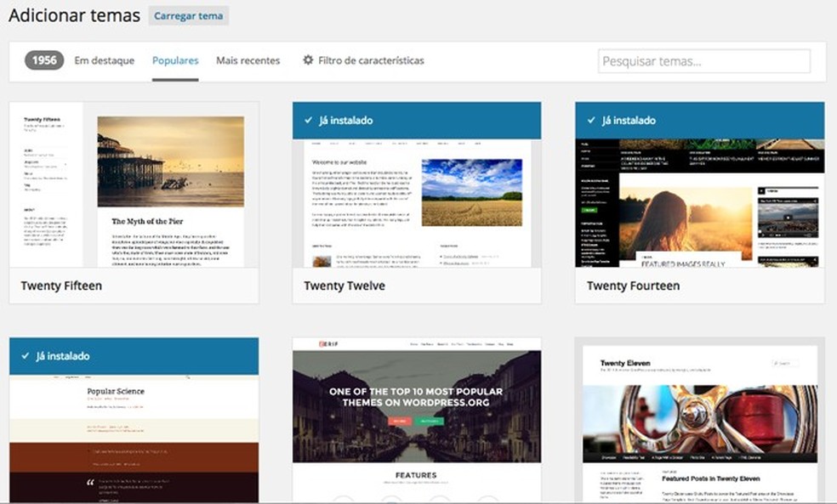Click Já instalado banner on Twenty Fourteen
Screen dimensions: 837x504
point(700,121)
